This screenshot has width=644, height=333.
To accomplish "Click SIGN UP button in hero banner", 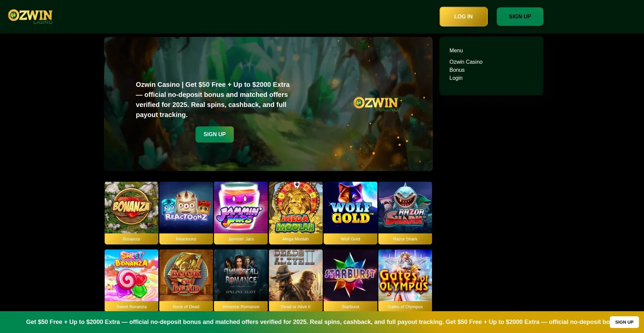I will click(215, 134).
